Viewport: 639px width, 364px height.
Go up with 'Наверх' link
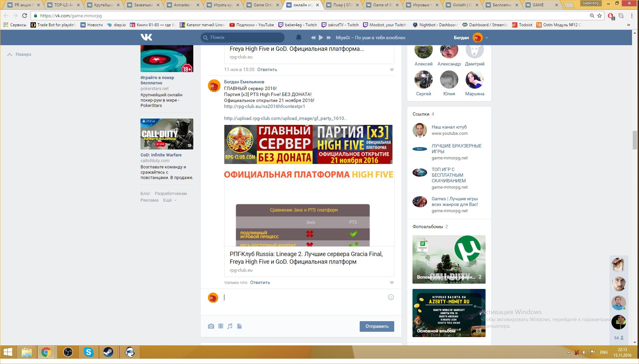[x=20, y=54]
